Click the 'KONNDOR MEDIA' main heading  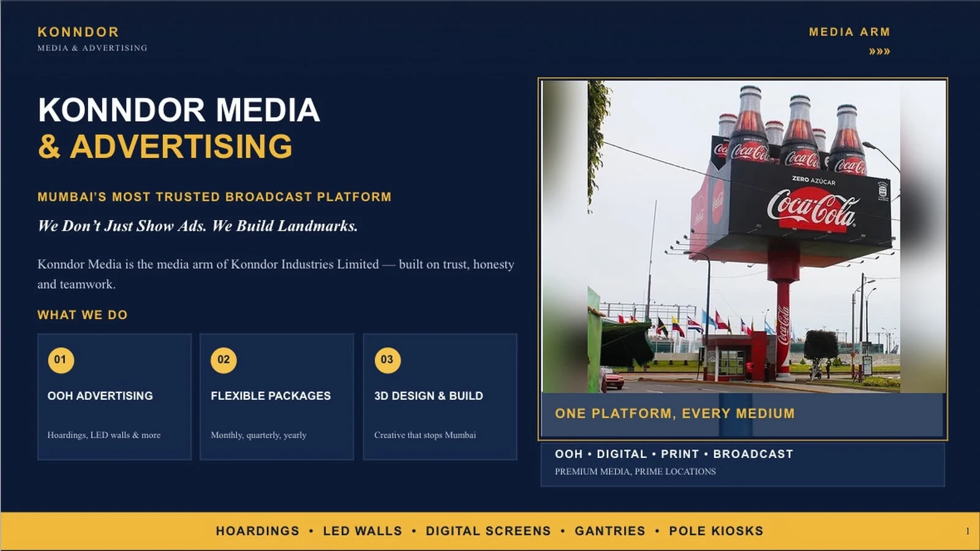179,110
